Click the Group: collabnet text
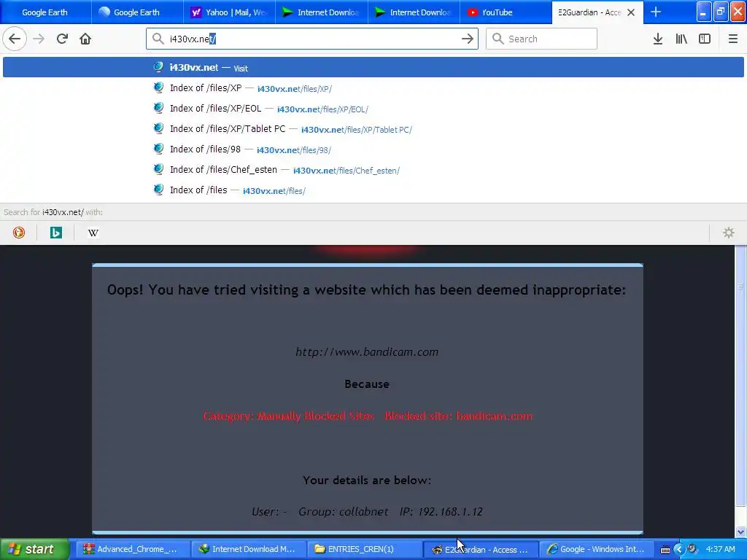Viewport: 747px width, 560px height. pyautogui.click(x=344, y=511)
